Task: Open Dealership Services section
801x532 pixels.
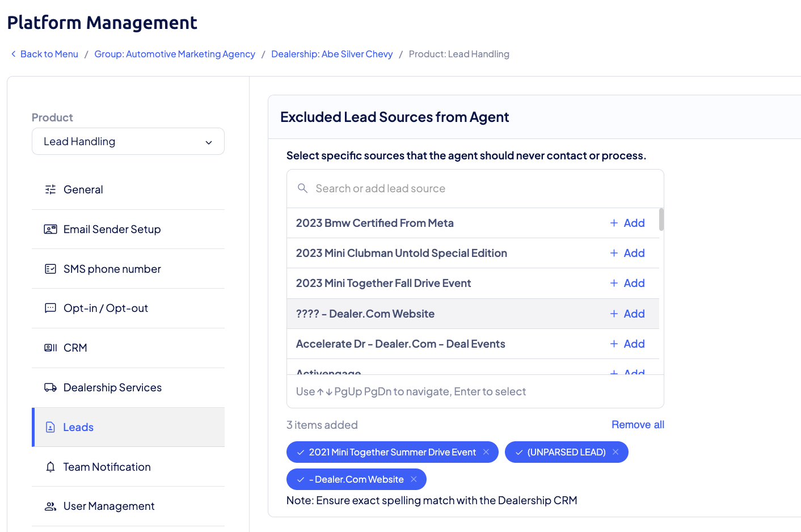Action: click(128, 387)
